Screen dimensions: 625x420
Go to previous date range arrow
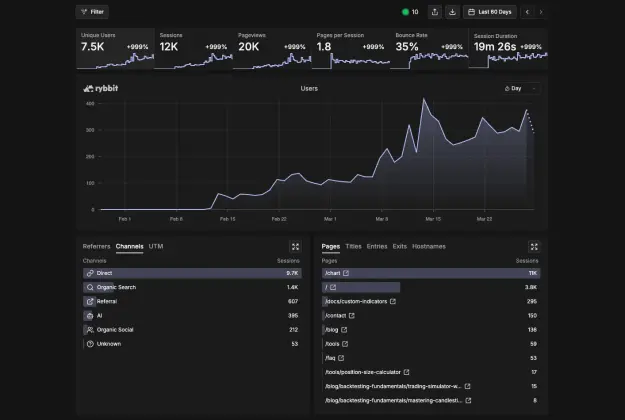pyautogui.click(x=527, y=12)
